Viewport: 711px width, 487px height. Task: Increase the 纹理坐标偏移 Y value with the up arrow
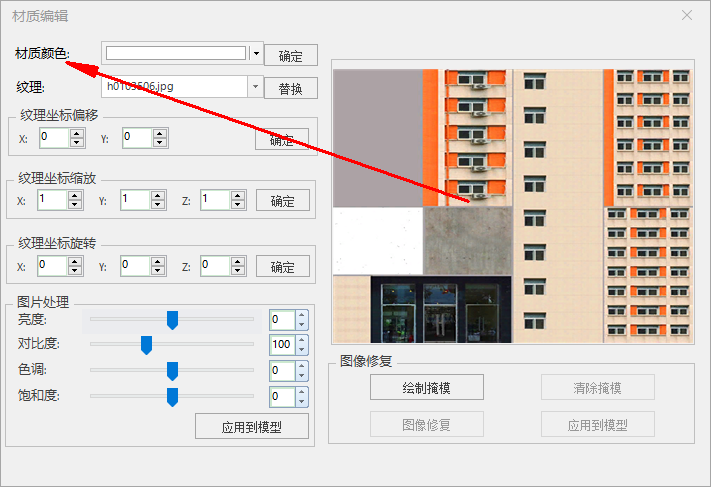(160, 133)
